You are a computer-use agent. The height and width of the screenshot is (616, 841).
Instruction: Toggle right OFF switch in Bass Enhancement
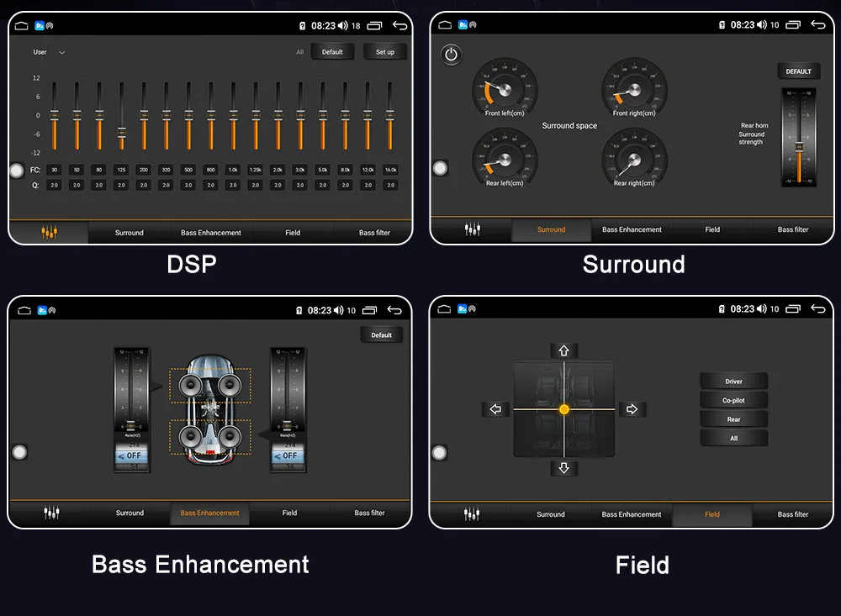tap(288, 455)
